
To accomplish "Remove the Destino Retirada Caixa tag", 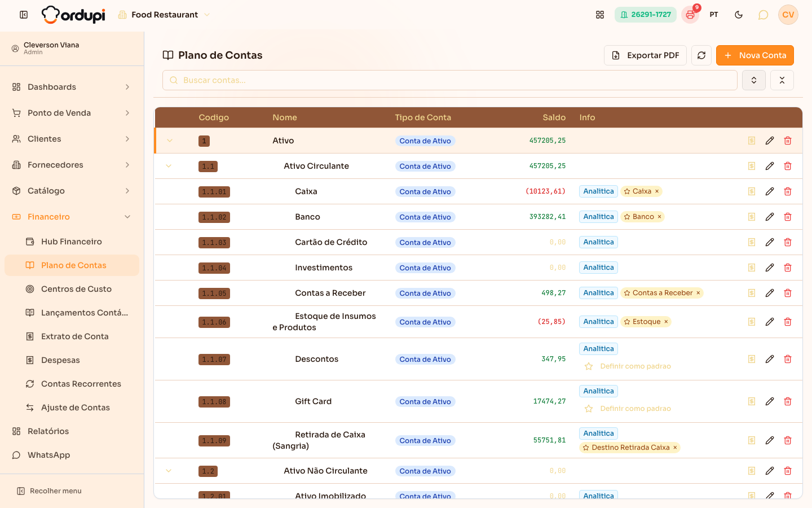I will [x=675, y=448].
